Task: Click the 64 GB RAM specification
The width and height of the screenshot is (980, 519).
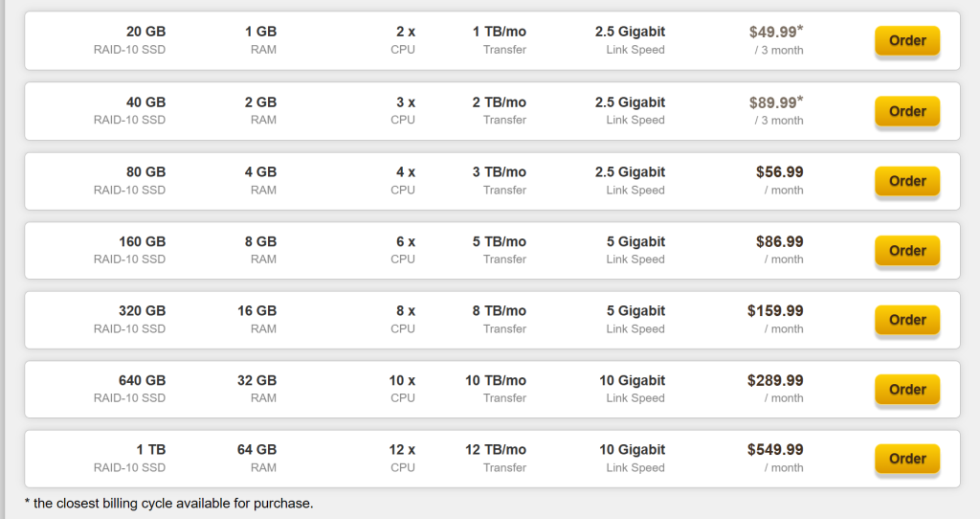Action: click(x=256, y=459)
